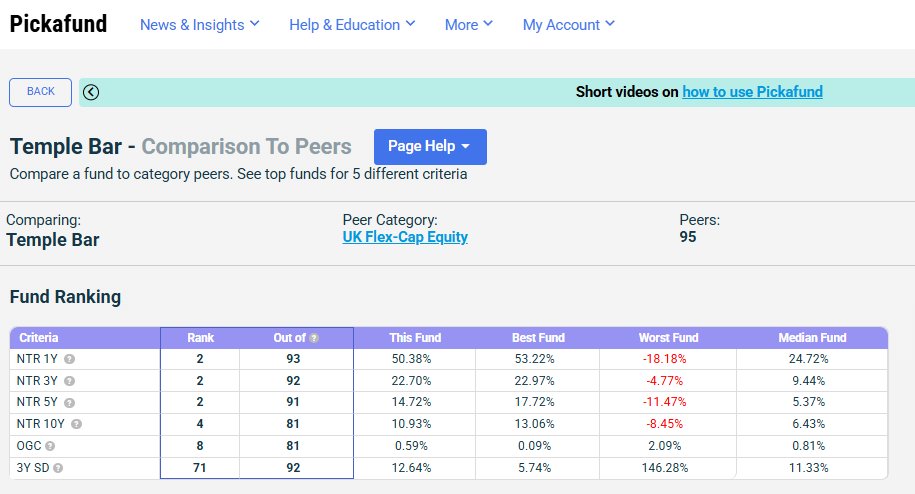
Task: Click the Fund Ranking heading
Action: (65, 297)
